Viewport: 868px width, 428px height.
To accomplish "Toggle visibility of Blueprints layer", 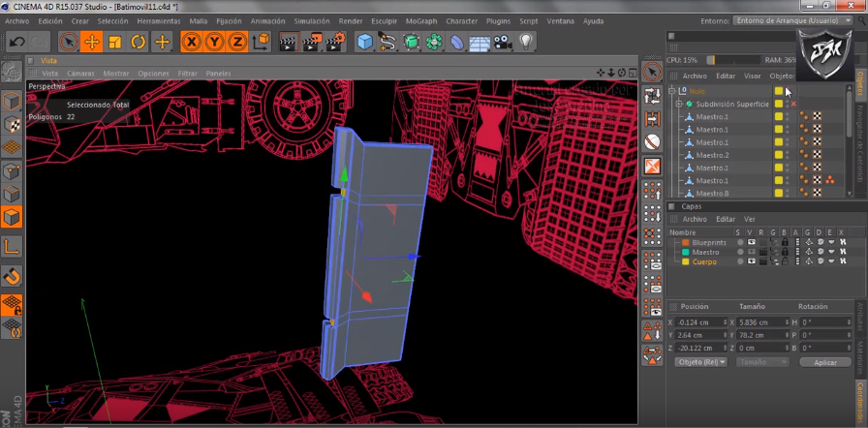I will coord(751,242).
